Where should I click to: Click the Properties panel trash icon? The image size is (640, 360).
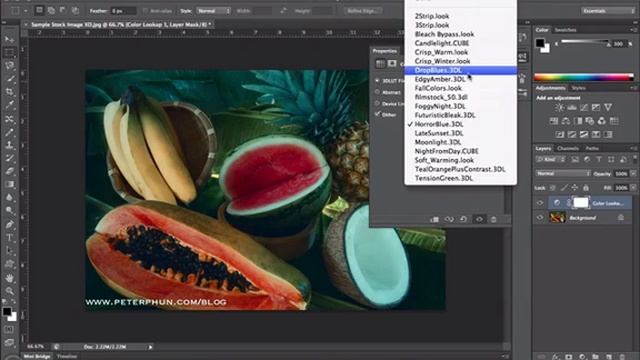[x=493, y=220]
